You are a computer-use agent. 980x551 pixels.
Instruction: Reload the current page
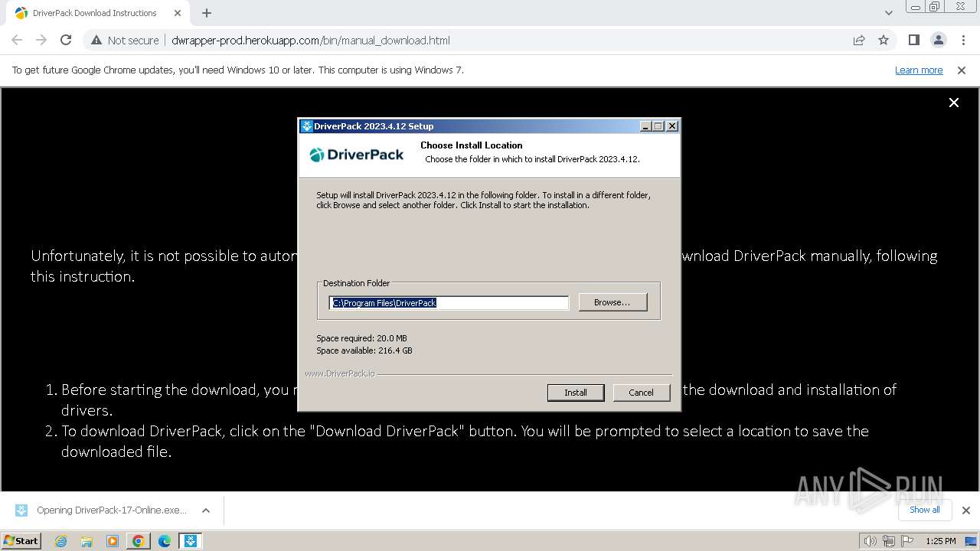coord(66,41)
